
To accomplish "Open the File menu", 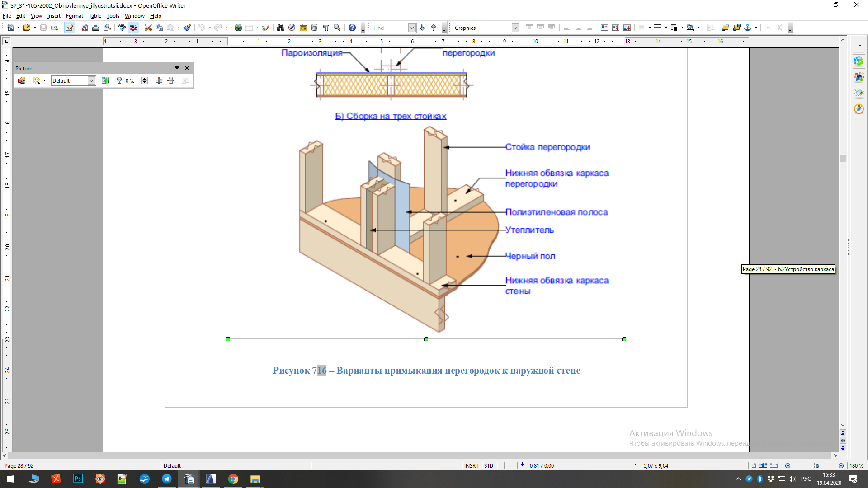I will [7, 16].
